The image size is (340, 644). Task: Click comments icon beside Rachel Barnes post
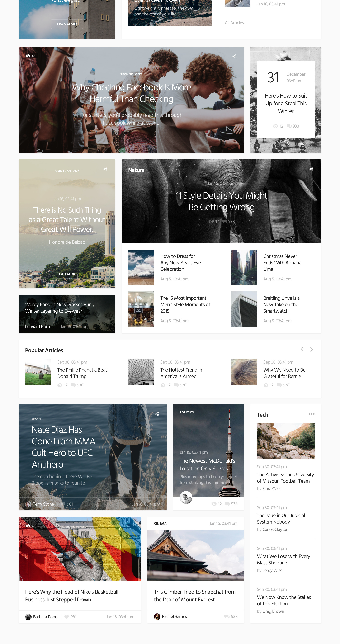[227, 616]
